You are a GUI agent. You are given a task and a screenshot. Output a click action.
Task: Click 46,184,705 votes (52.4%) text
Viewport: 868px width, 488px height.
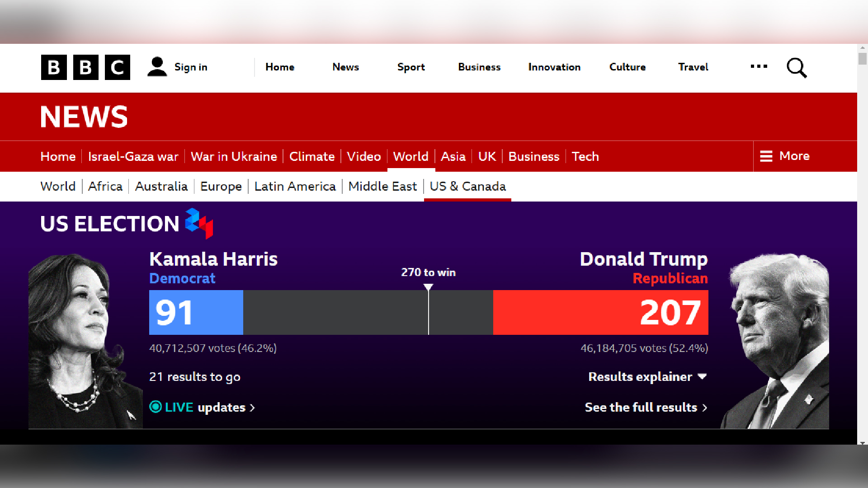tap(644, 348)
